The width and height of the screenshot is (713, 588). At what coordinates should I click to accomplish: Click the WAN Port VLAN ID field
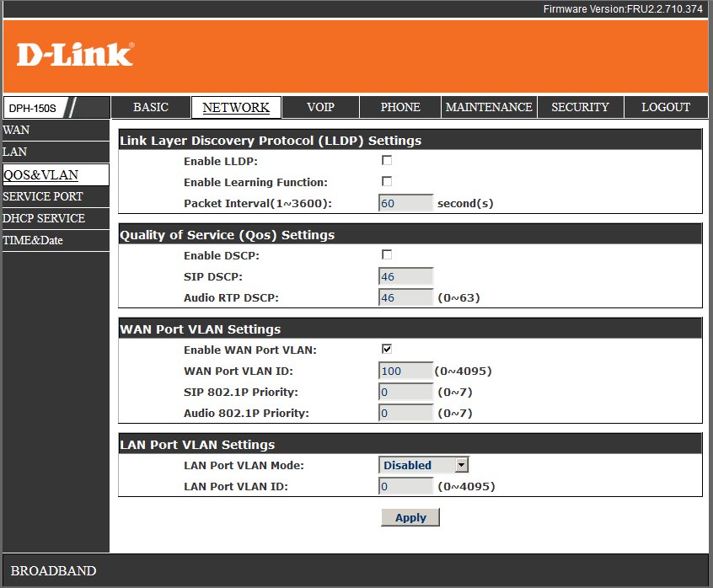(x=405, y=371)
